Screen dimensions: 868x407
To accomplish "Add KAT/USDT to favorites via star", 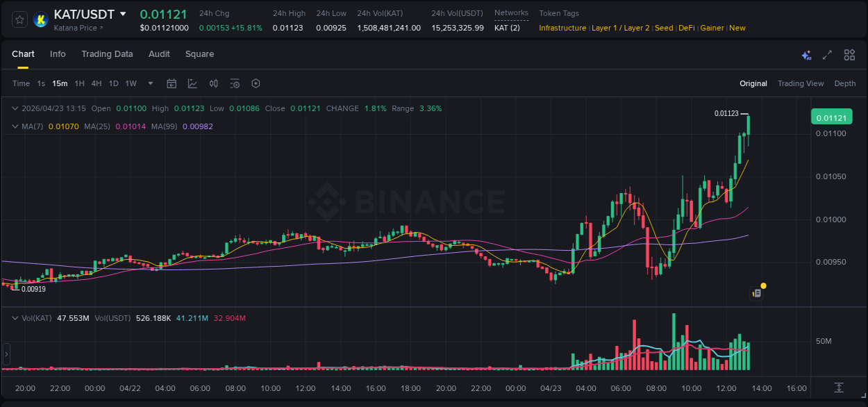I will pos(19,19).
